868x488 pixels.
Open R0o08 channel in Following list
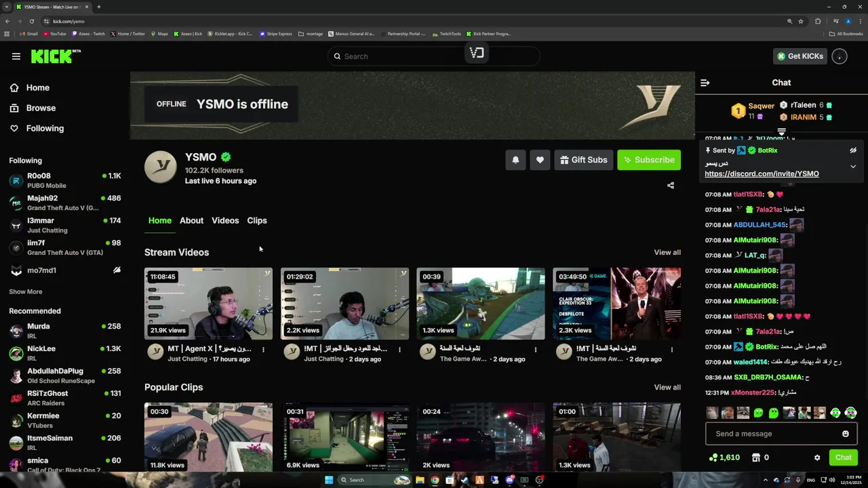click(x=65, y=180)
